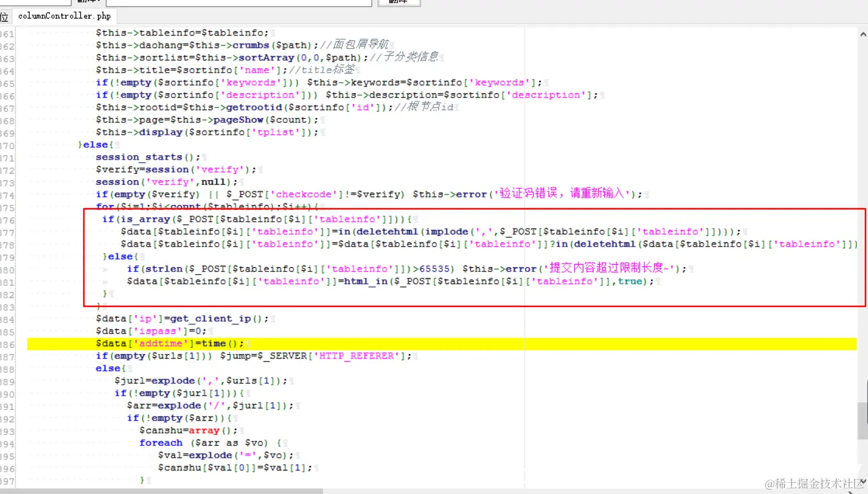Image resolution: width=868 pixels, height=494 pixels.
Task: Click the line display($sortinfo['tplist'])
Action: (208, 132)
